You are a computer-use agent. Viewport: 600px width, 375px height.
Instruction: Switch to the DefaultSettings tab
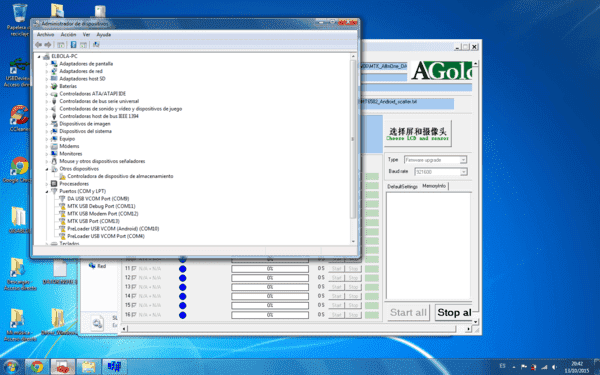point(402,186)
